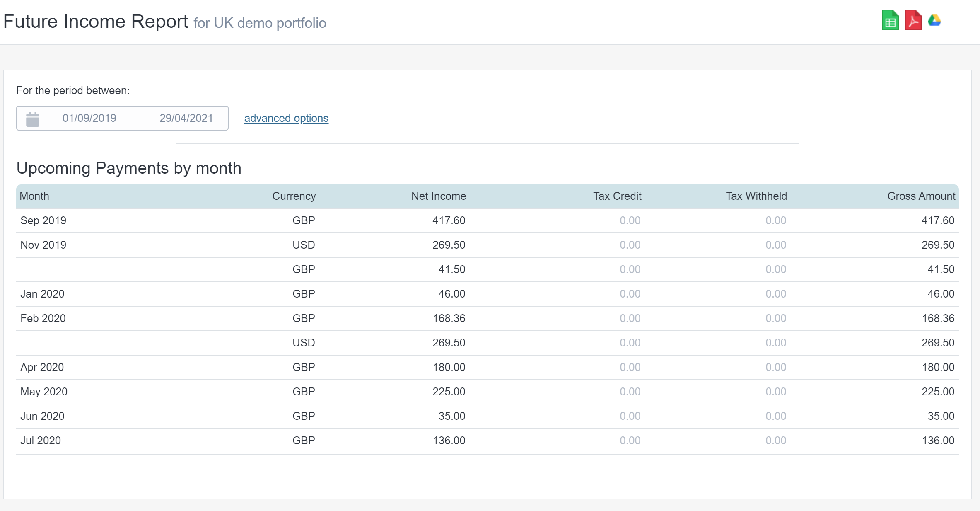This screenshot has width=980, height=511.
Task: Sort table by the Currency column
Action: [x=294, y=196]
